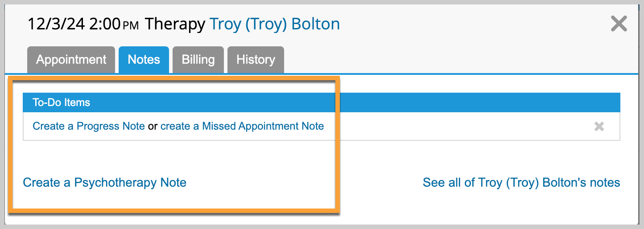The height and width of the screenshot is (229, 644).
Task: Dismiss the To-Do item with small x
Action: 599,127
